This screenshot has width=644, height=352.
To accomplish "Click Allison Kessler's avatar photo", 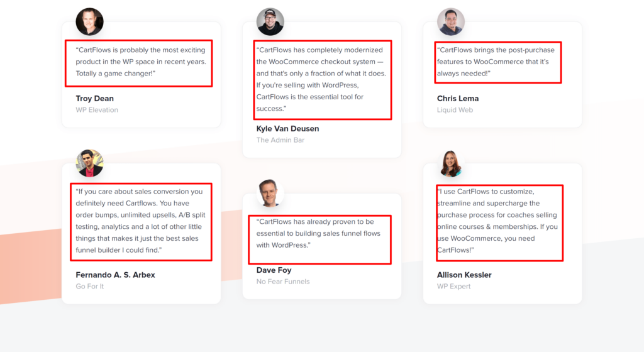I will coord(451,163).
